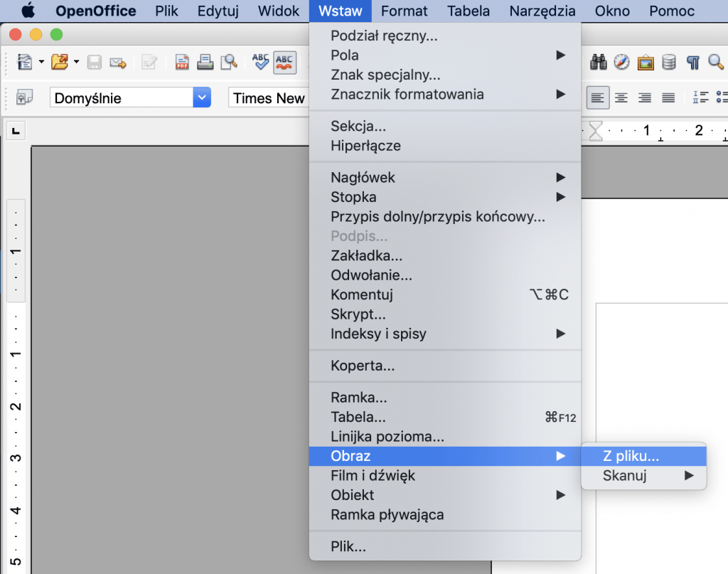
Task: Choose Komentuj menu entry
Action: click(x=445, y=294)
